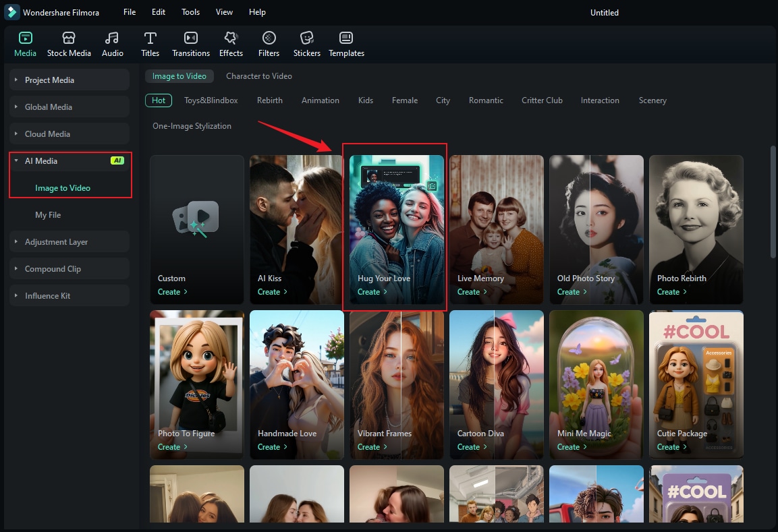Select the Hot category filter
The height and width of the screenshot is (532, 778).
(159, 100)
